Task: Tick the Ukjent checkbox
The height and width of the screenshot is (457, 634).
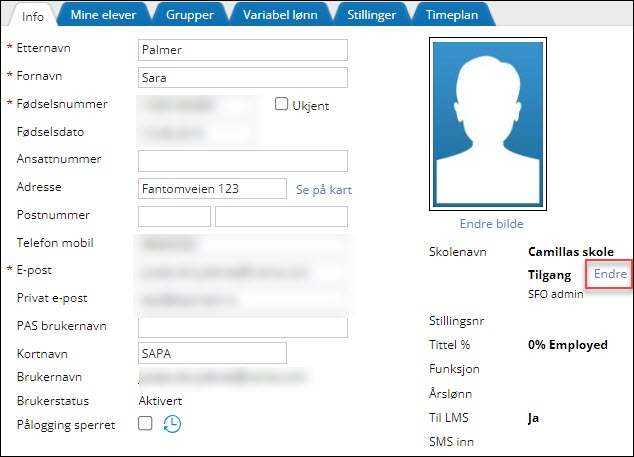Action: [282, 104]
